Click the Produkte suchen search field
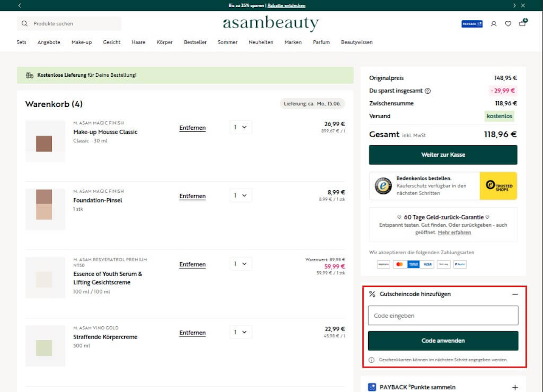The image size is (543, 392). (x=69, y=24)
